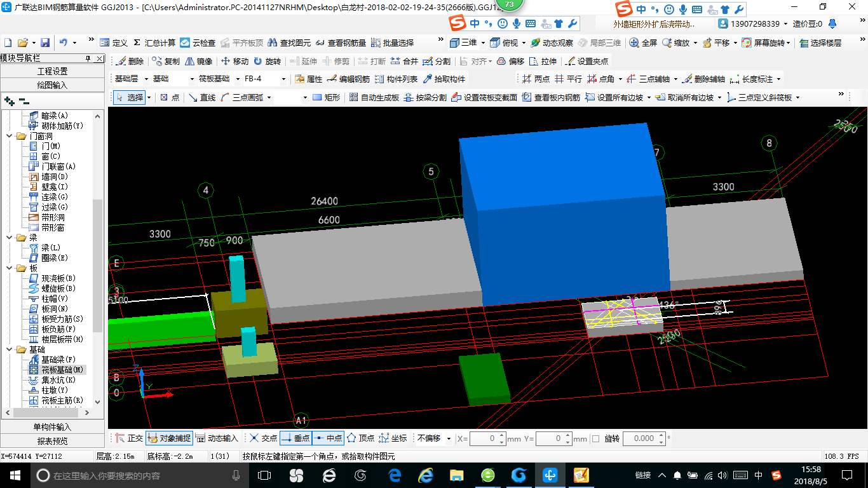This screenshot has height=488, width=868.
Task: Open the FB-4 component dropdown
Action: pos(283,79)
